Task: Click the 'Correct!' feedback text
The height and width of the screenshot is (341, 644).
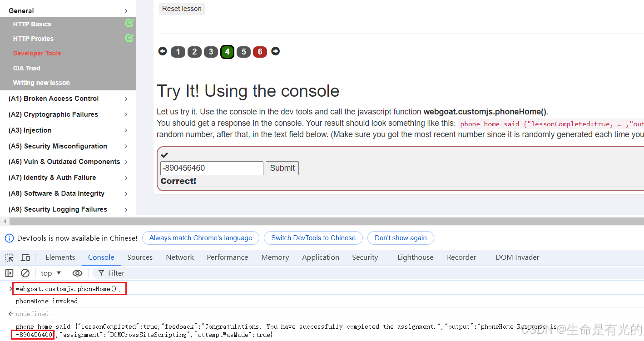Action: (178, 181)
